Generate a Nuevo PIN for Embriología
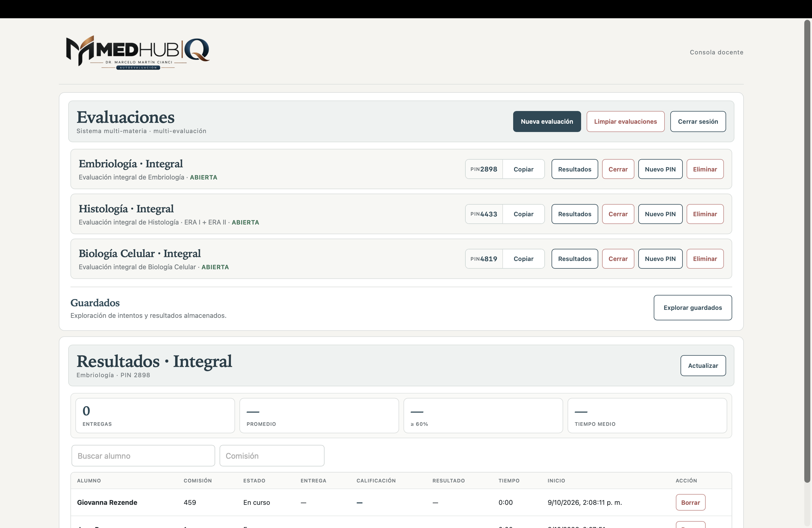Viewport: 812px width, 528px height. tap(660, 169)
